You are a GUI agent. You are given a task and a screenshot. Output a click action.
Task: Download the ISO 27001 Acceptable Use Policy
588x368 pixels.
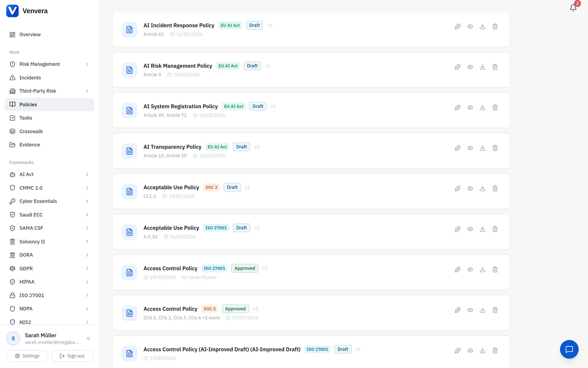[483, 229]
